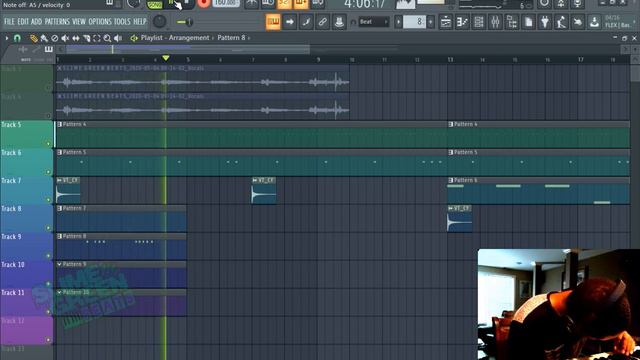
Task: Open the ADD menu
Action: tap(36, 22)
